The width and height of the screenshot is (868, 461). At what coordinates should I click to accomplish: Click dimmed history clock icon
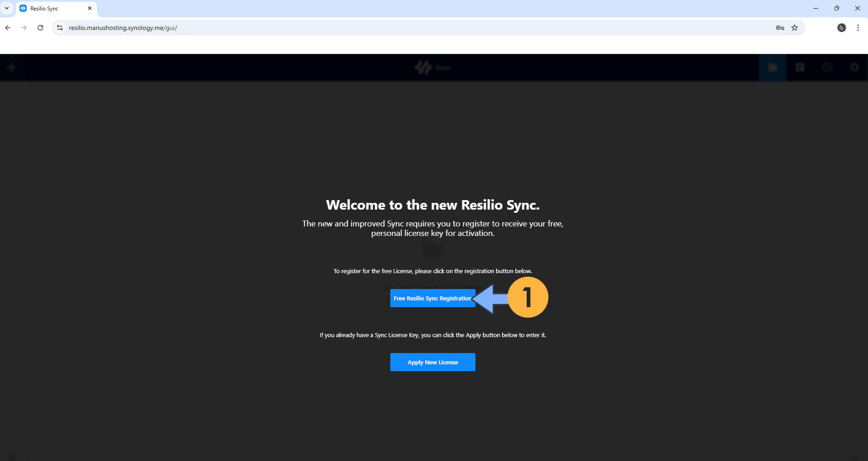pyautogui.click(x=827, y=68)
